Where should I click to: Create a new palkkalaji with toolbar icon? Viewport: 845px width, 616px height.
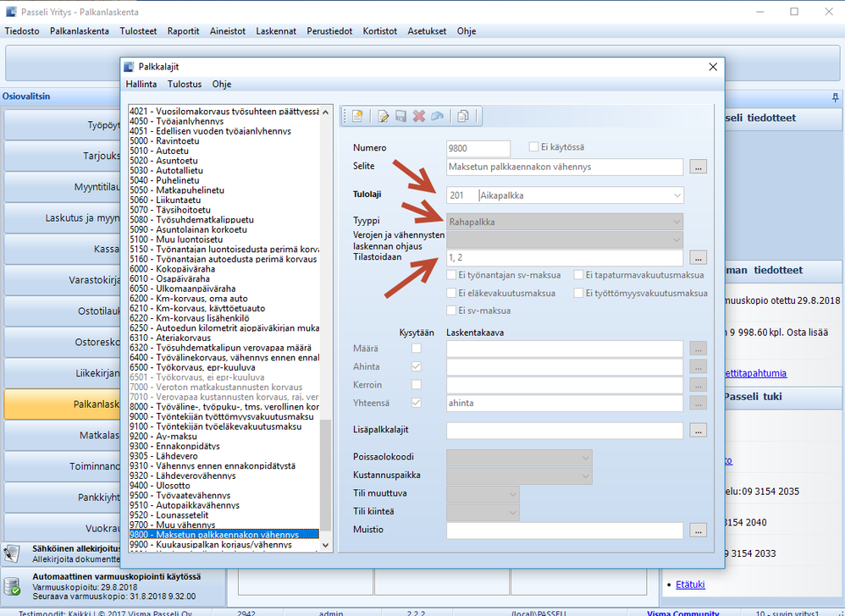[x=357, y=116]
